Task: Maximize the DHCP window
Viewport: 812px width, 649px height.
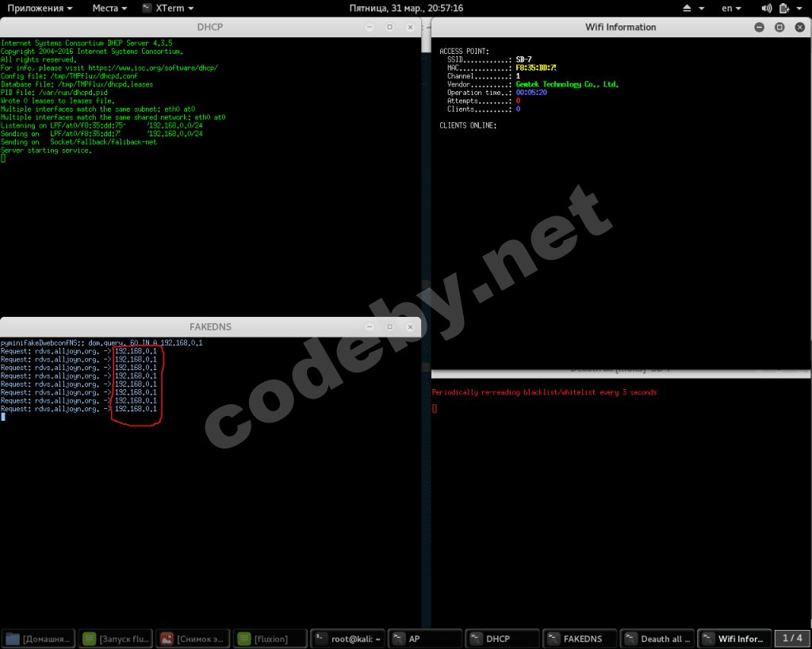Action: tap(390, 27)
